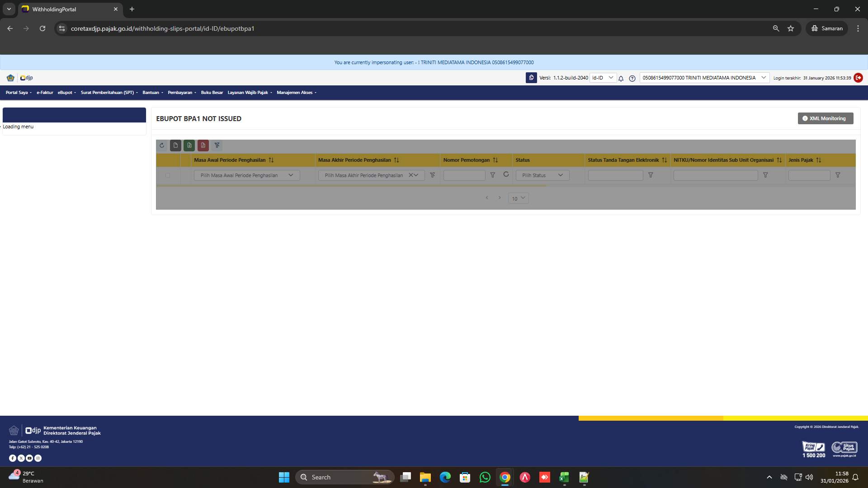Open the Buku Besar link
This screenshot has width=868, height=488.
[x=212, y=92]
